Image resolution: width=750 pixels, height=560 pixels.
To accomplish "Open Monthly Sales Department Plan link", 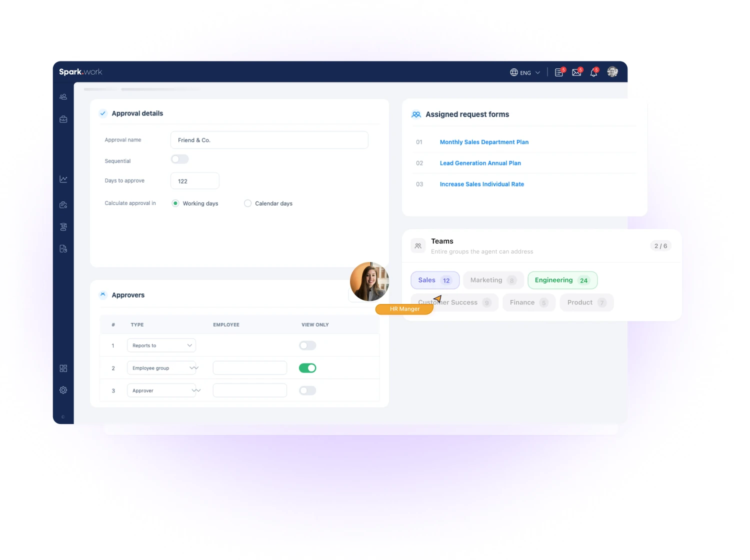I will (x=484, y=142).
